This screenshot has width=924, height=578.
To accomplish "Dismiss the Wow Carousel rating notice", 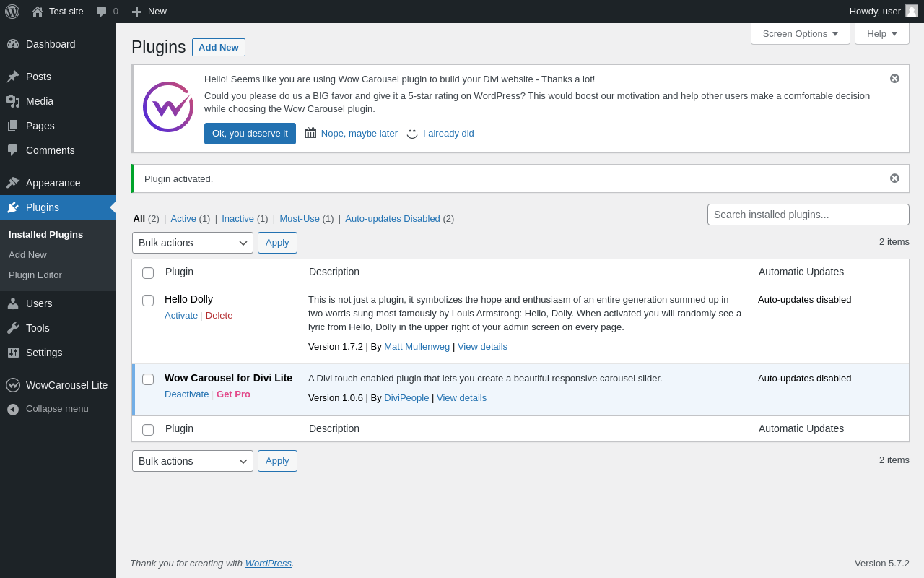I will tap(894, 79).
